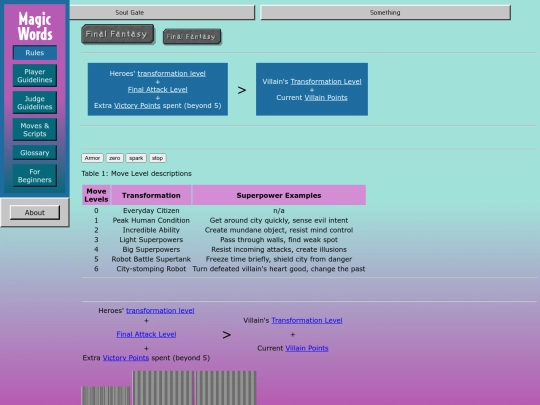Click the zero button
This screenshot has height=405, width=540.
[x=114, y=158]
